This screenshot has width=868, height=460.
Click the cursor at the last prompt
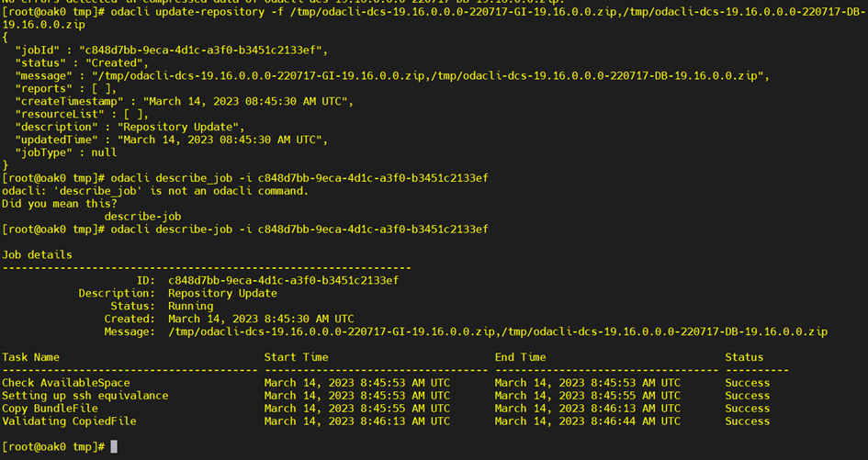pyautogui.click(x=114, y=447)
